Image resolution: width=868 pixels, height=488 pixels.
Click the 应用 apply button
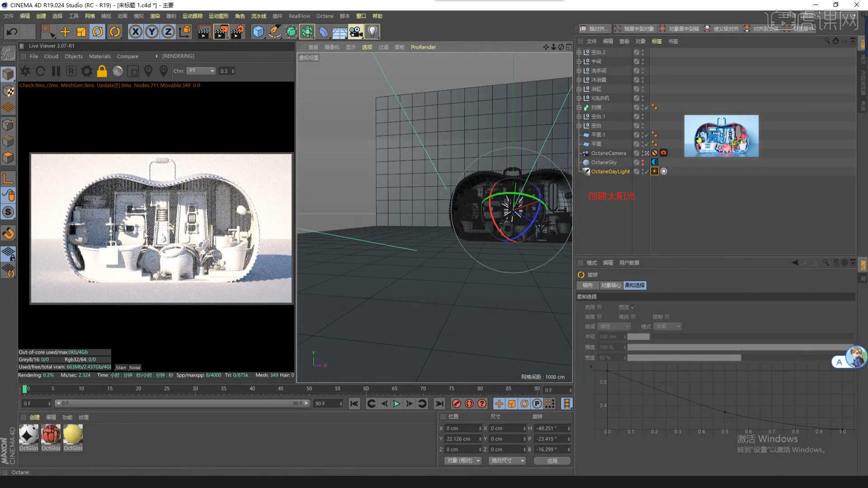tap(552, 460)
